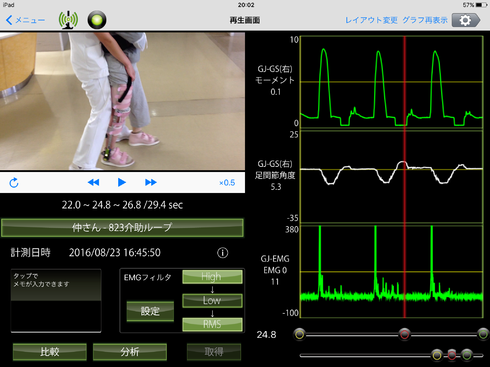
Task: Tap the 2016/08/23 16:45:50 measurement date
Action: 115,253
